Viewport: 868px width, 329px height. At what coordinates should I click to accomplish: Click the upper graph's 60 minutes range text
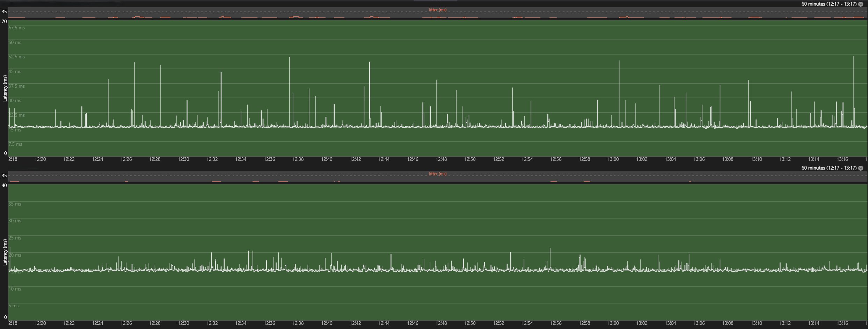[828, 4]
